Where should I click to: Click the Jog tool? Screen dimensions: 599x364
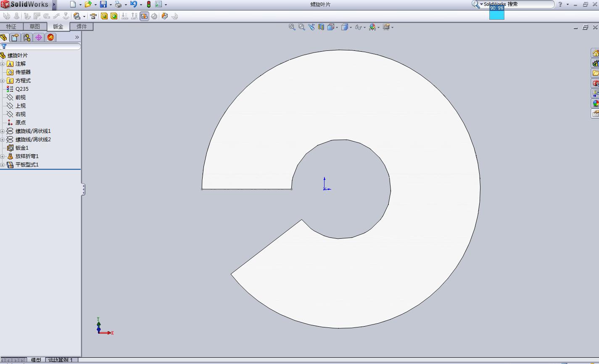click(56, 16)
